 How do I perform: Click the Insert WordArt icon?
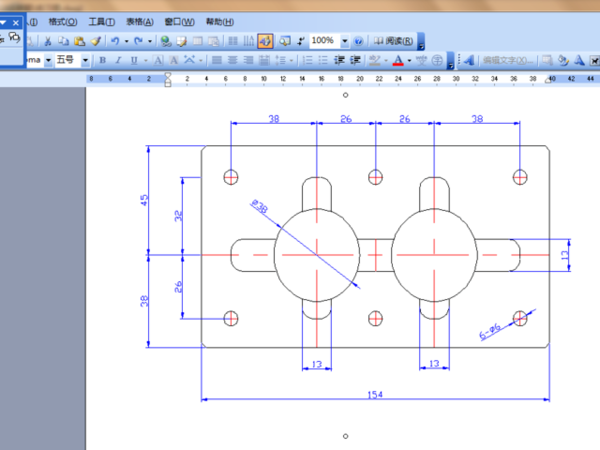coord(468,60)
